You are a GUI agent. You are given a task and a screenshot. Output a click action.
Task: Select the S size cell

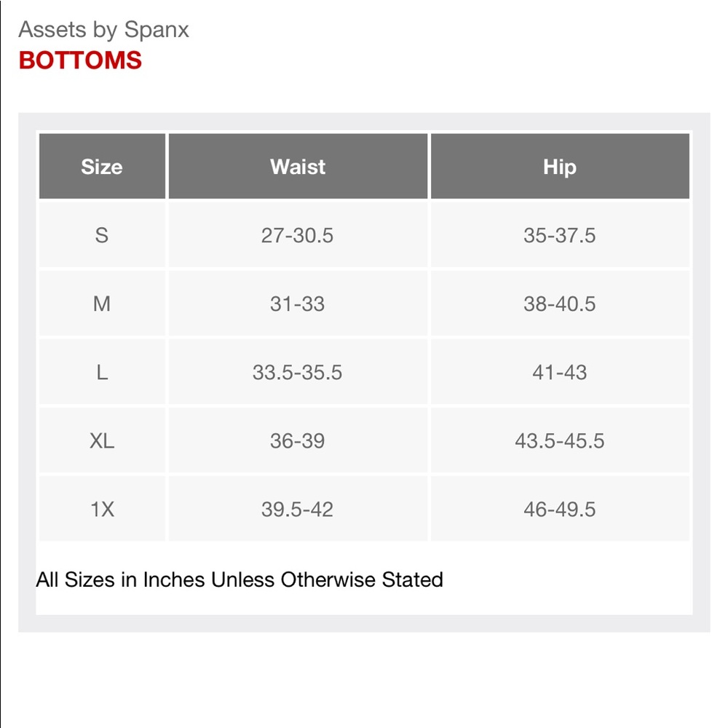pyautogui.click(x=102, y=235)
